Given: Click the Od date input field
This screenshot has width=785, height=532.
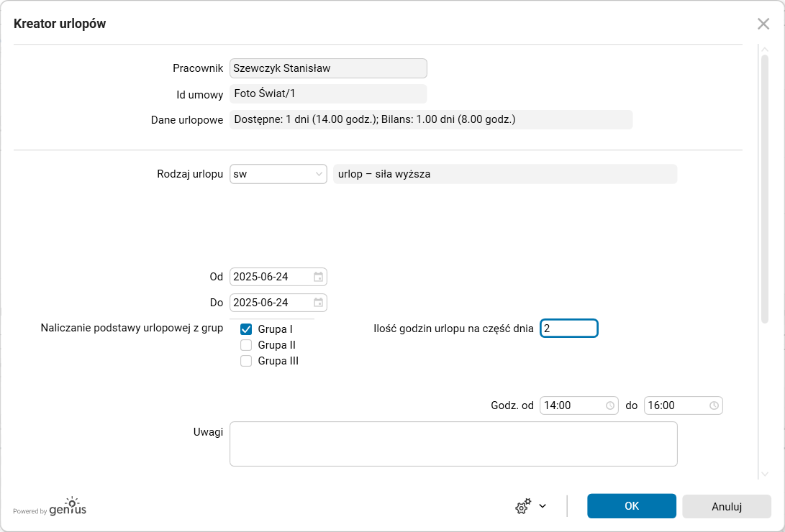Looking at the screenshot, I should 271,277.
